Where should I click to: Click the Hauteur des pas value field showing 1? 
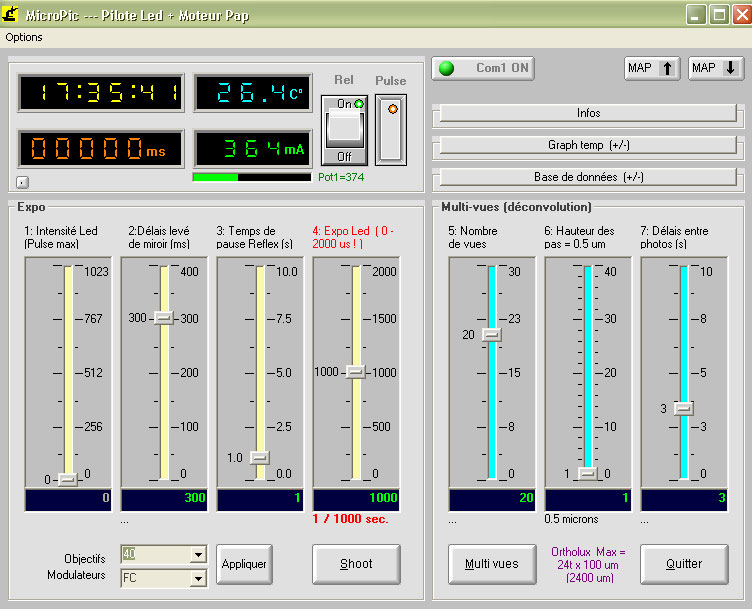pos(588,500)
